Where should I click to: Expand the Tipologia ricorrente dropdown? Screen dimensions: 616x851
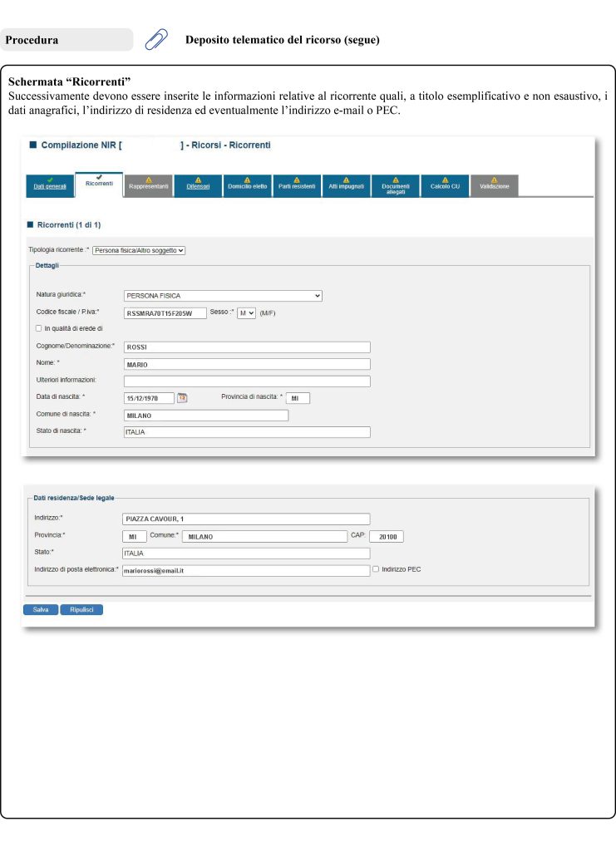pos(138,249)
